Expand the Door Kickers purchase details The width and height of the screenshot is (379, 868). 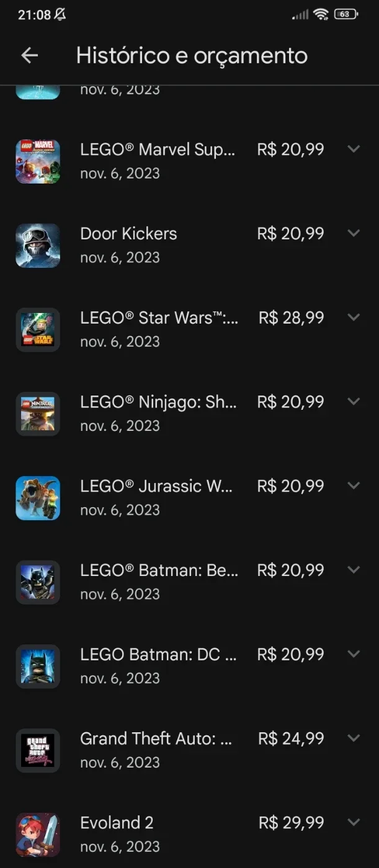pyautogui.click(x=354, y=233)
